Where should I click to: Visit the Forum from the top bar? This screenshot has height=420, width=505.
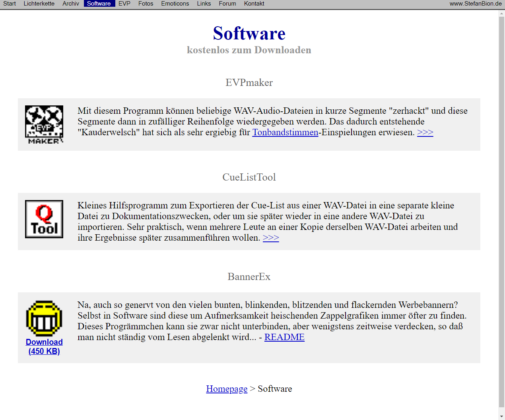(x=227, y=4)
